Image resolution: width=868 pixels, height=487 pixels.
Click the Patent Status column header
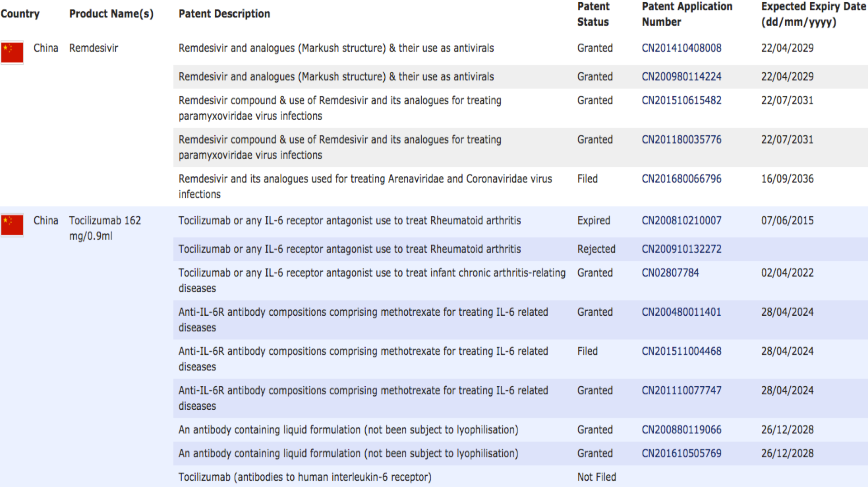(593, 14)
